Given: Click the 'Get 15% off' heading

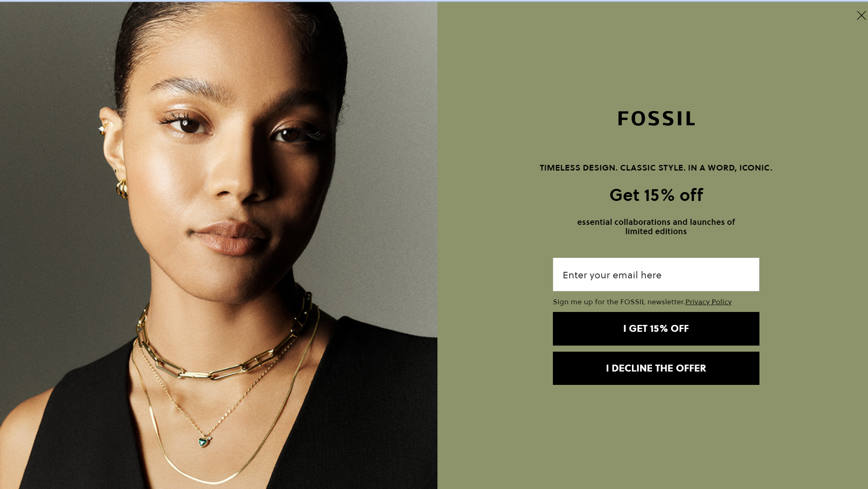Looking at the screenshot, I should (x=656, y=195).
